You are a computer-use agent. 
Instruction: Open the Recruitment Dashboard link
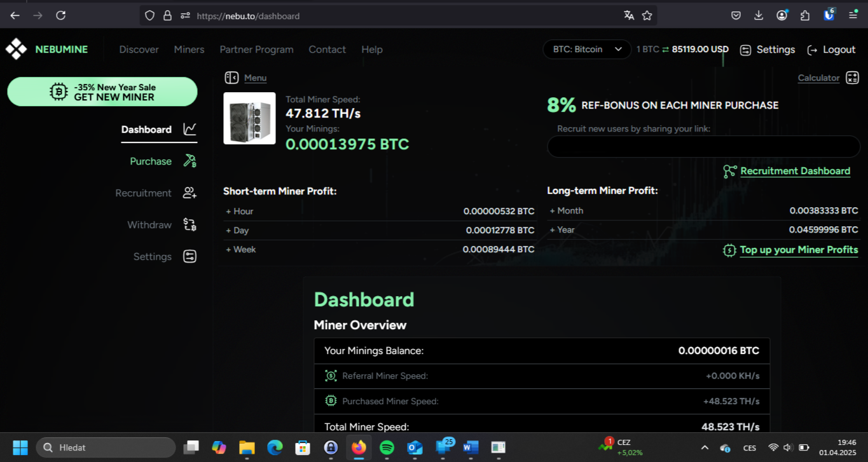[795, 171]
